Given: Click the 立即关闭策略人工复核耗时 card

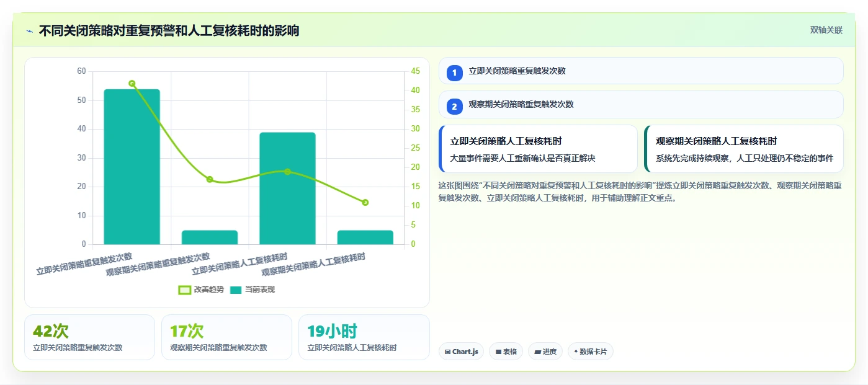Looking at the screenshot, I should 538,149.
